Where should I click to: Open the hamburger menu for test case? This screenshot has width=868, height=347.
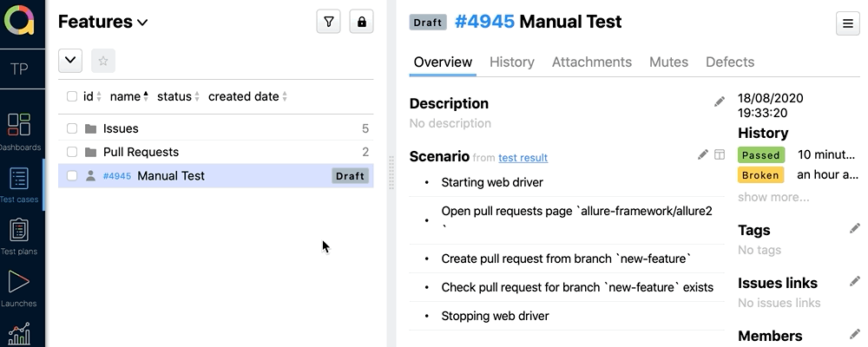tap(847, 23)
